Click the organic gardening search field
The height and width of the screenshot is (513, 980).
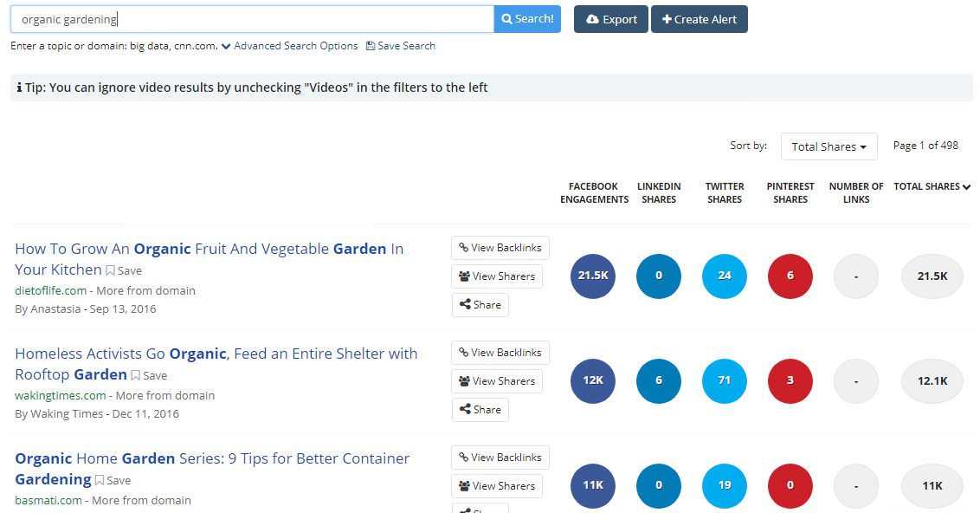pyautogui.click(x=251, y=19)
